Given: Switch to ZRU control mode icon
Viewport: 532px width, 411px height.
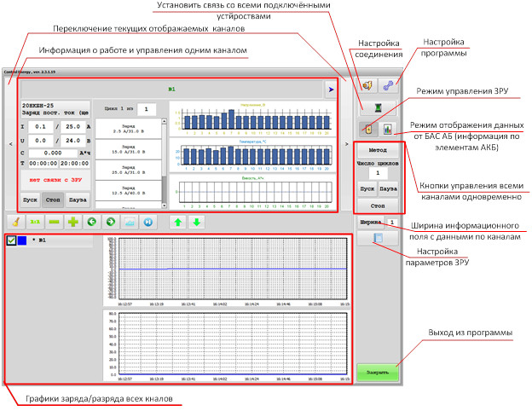Looking at the screenshot, I should [x=369, y=130].
